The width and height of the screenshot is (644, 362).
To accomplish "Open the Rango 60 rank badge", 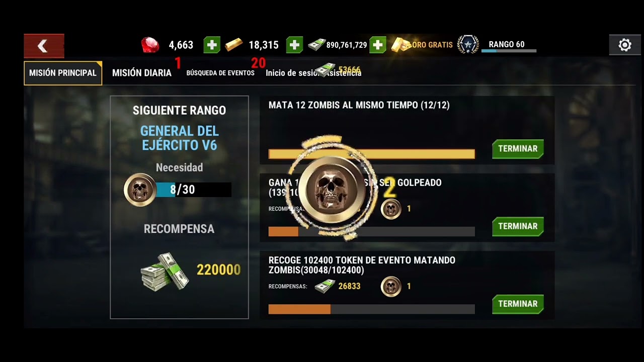I will (468, 45).
